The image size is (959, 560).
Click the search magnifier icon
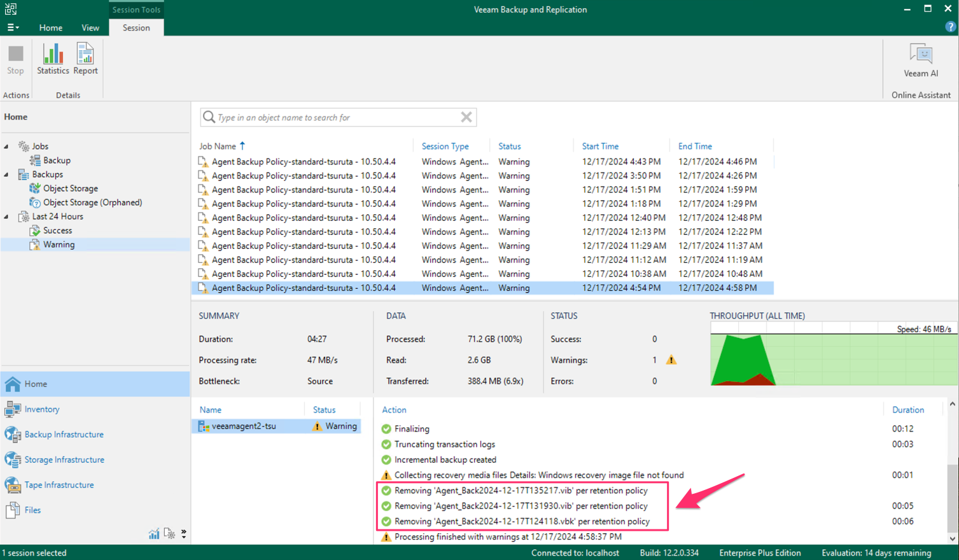tap(209, 117)
